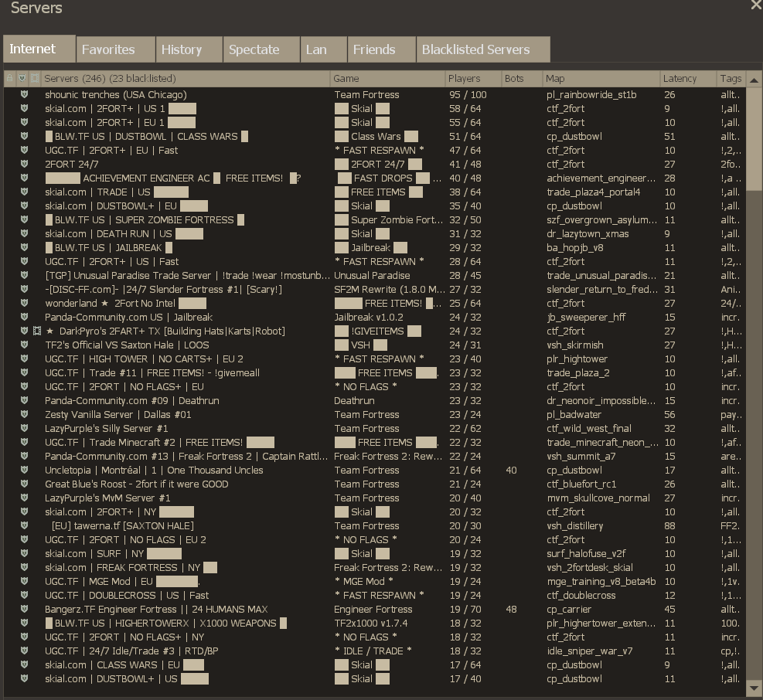Select BLW.TF US SUPER ZOMBIE FORTRESS server

click(x=375, y=220)
